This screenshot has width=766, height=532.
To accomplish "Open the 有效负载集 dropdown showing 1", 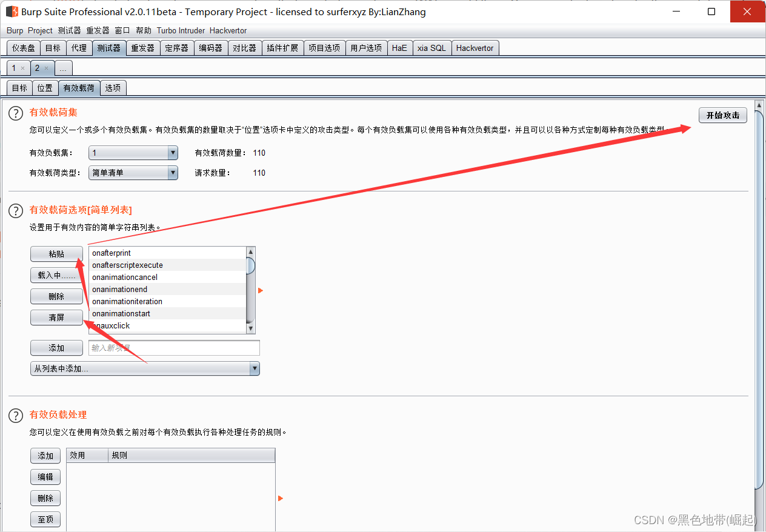I will pyautogui.click(x=133, y=153).
